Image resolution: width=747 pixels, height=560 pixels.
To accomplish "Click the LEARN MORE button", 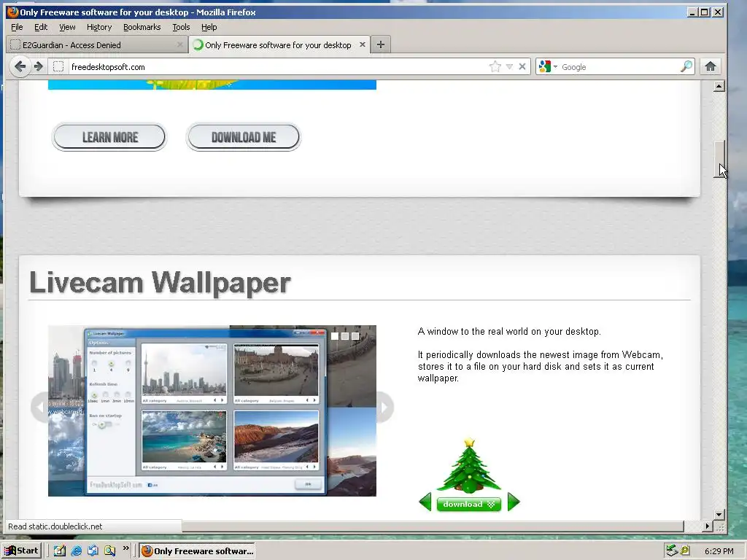I will 109,137.
